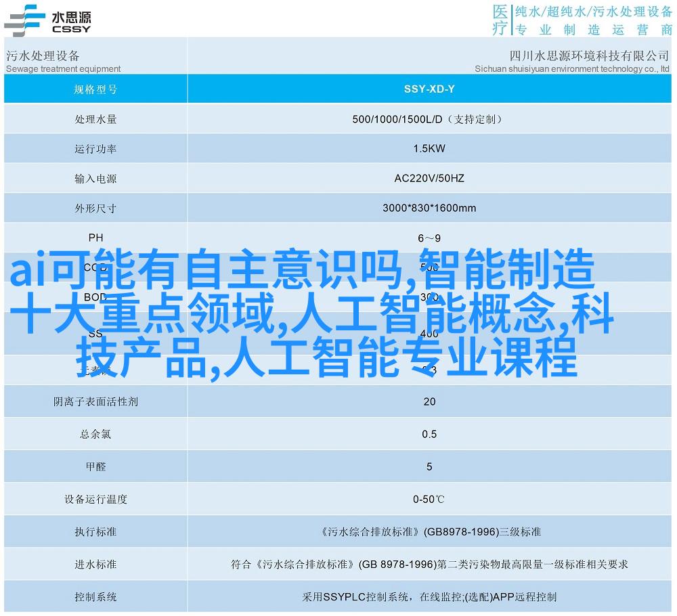Click the 甲醛 row label

(95, 466)
